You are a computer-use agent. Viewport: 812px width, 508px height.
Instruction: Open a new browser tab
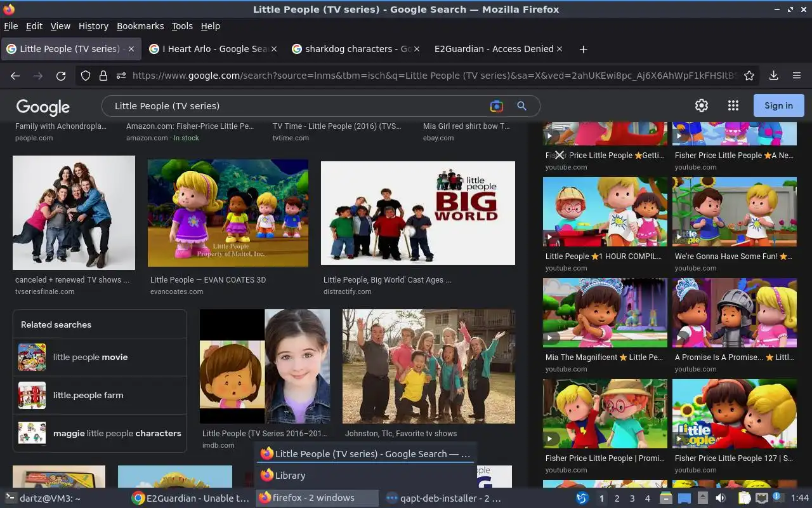point(583,49)
